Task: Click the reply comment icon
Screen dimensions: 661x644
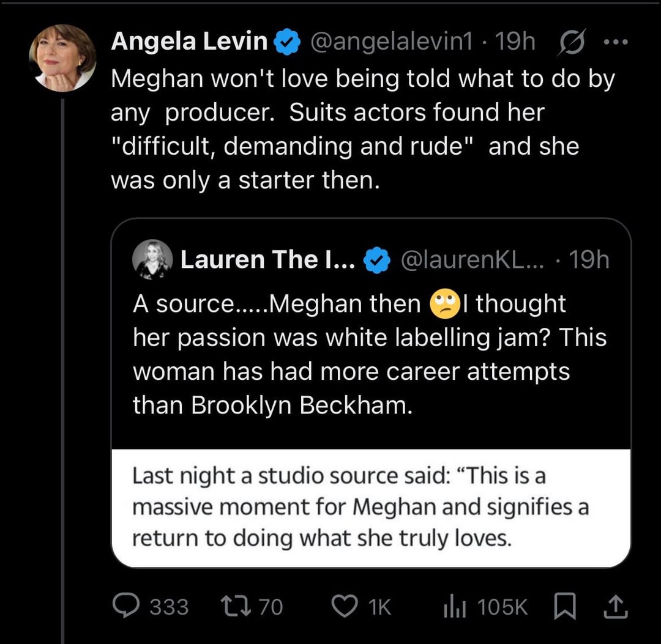Action: click(126, 606)
